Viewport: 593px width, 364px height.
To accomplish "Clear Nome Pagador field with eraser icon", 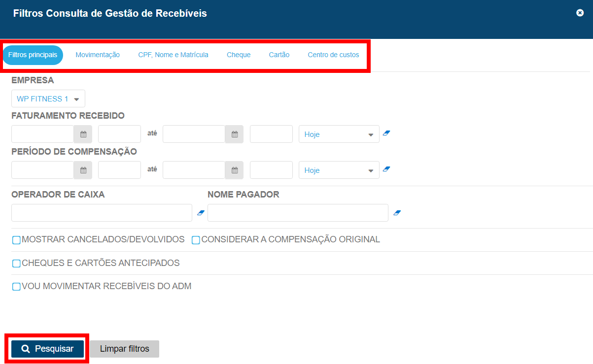I will tap(397, 213).
